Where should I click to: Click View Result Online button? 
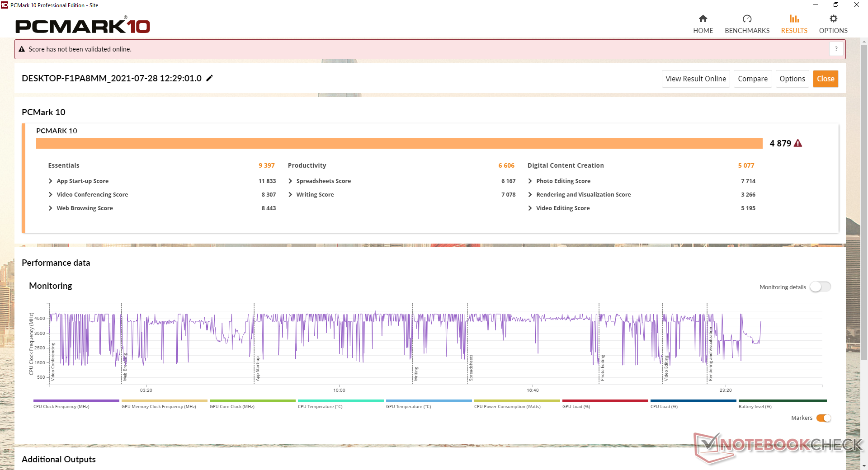pyautogui.click(x=696, y=79)
